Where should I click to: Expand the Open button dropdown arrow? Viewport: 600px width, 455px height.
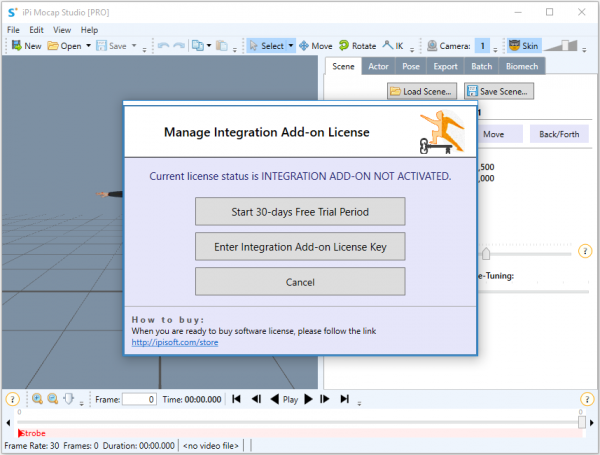[x=88, y=46]
